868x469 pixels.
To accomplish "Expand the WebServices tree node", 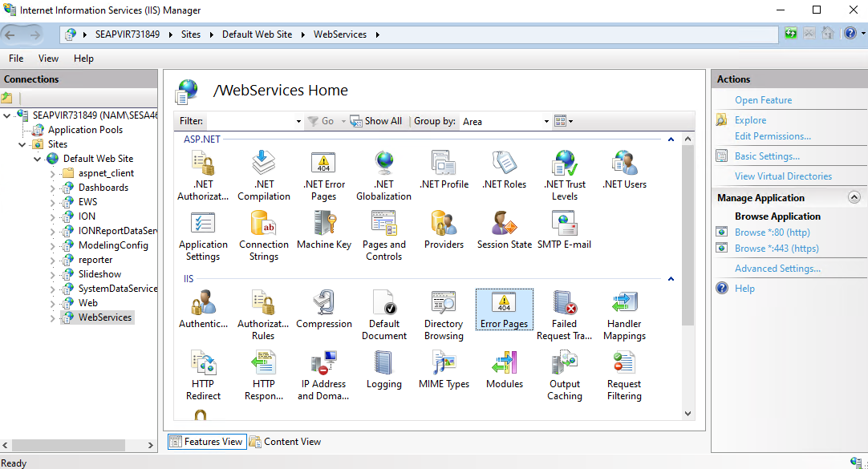I will (53, 317).
